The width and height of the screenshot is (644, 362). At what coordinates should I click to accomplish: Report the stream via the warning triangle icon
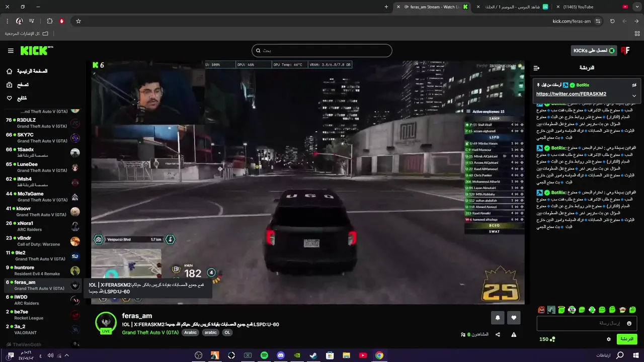[514, 334]
